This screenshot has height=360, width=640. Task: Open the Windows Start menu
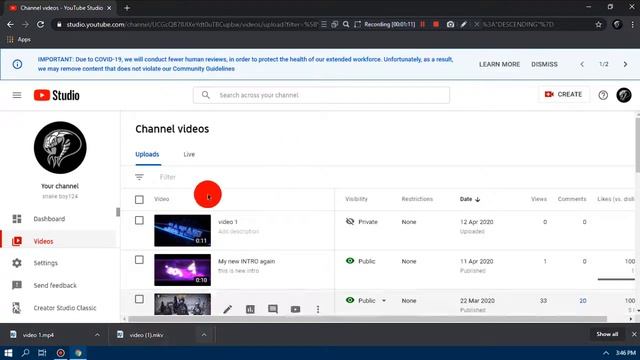pyautogui.click(x=8, y=353)
